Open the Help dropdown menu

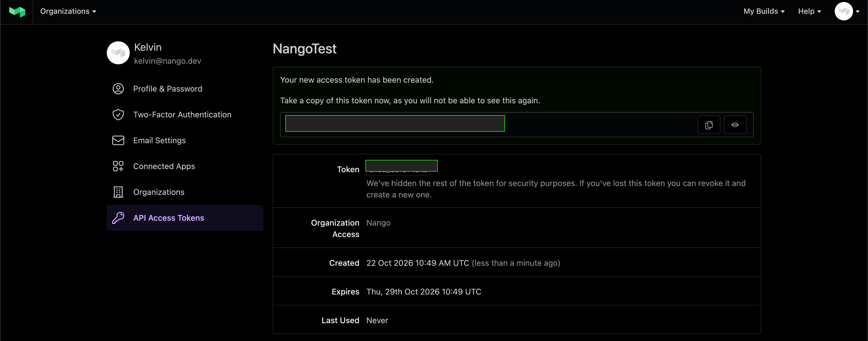click(x=809, y=11)
